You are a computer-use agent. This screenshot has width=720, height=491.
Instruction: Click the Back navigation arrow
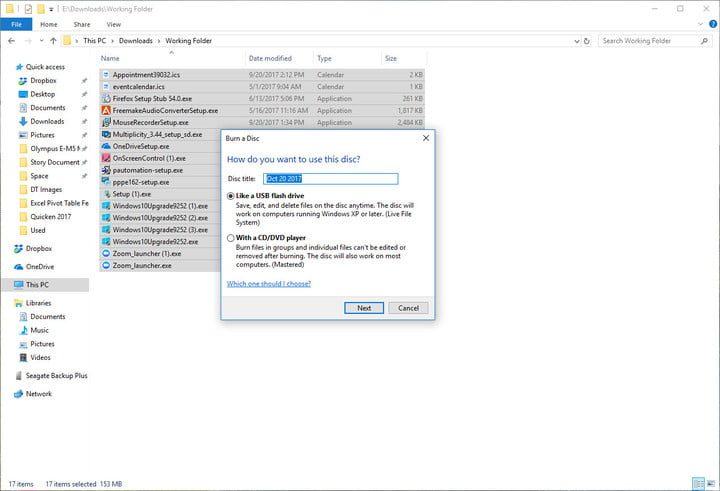click(x=11, y=41)
